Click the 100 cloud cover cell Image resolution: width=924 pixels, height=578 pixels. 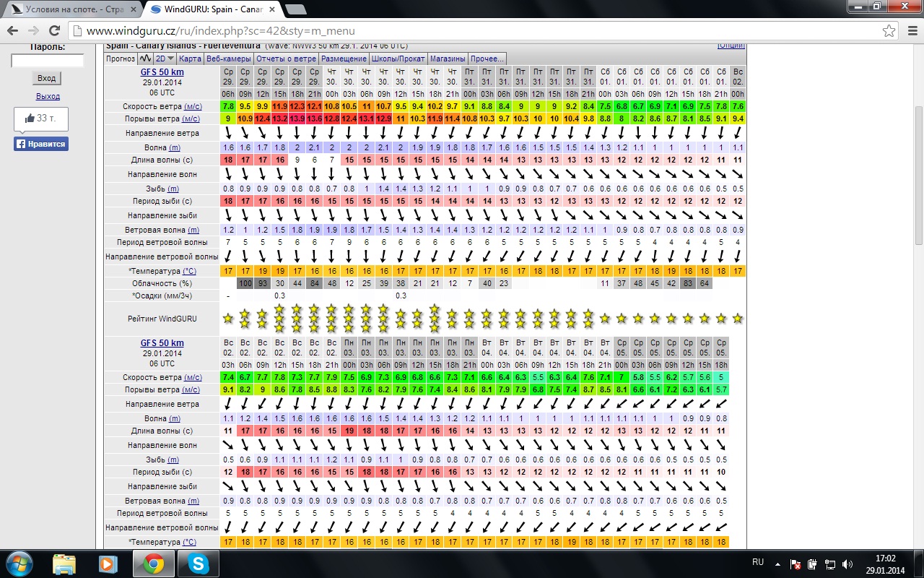(x=245, y=283)
